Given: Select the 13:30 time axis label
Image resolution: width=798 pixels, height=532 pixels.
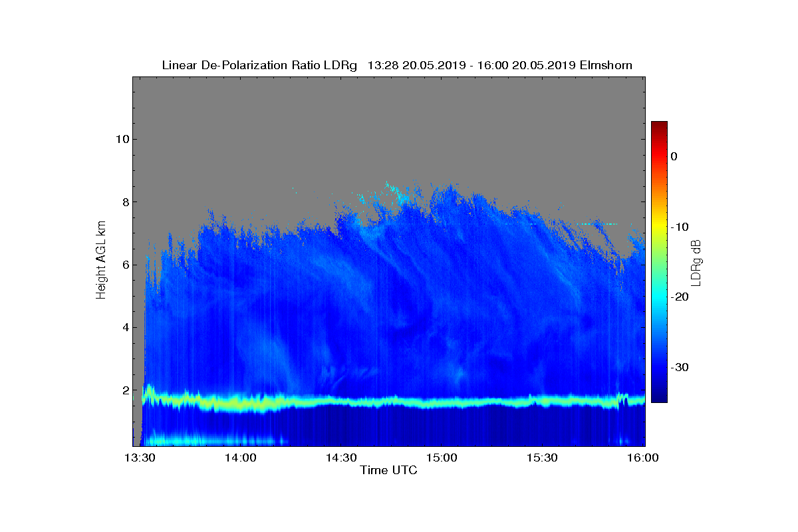Looking at the screenshot, I should point(140,458).
